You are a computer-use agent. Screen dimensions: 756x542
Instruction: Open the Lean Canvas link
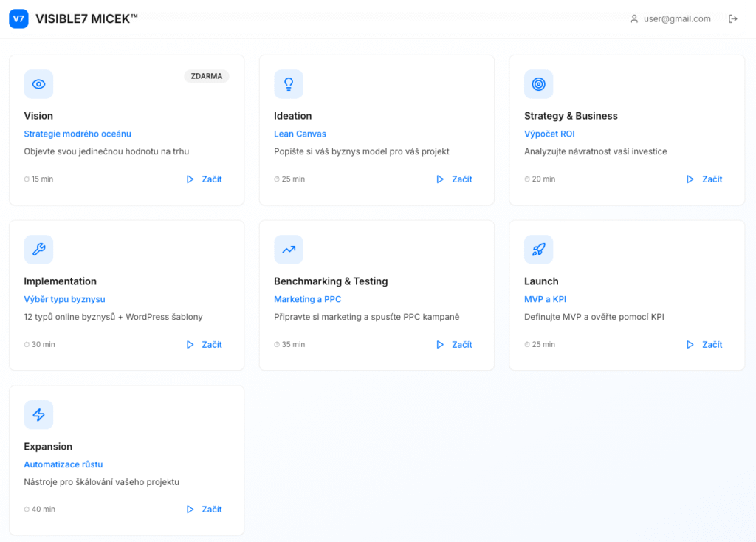(300, 134)
